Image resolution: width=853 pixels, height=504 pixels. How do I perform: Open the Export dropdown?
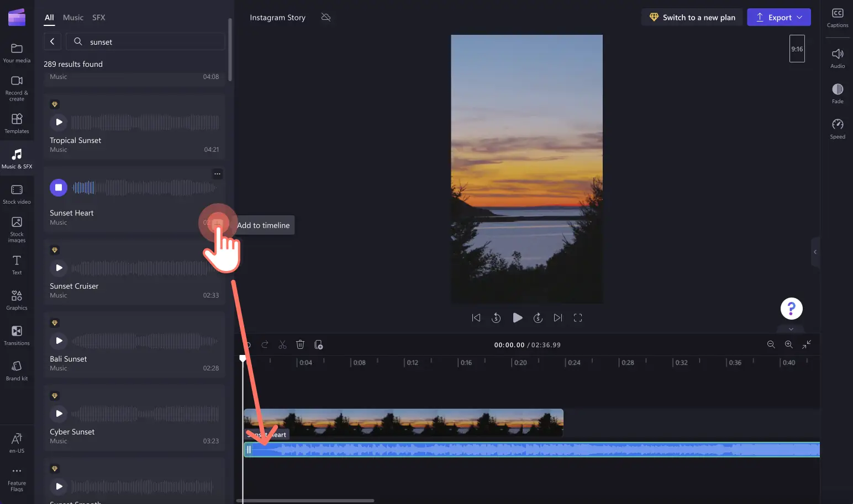779,17
